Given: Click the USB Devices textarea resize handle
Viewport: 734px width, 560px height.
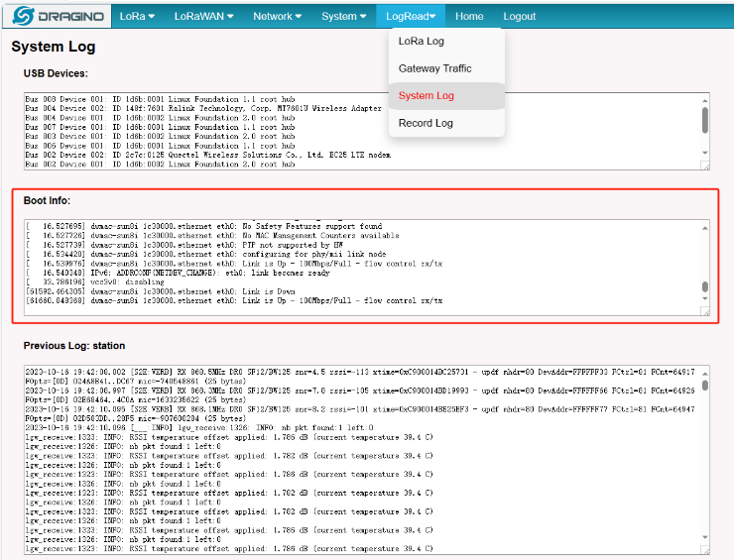Looking at the screenshot, I should 705,166.
